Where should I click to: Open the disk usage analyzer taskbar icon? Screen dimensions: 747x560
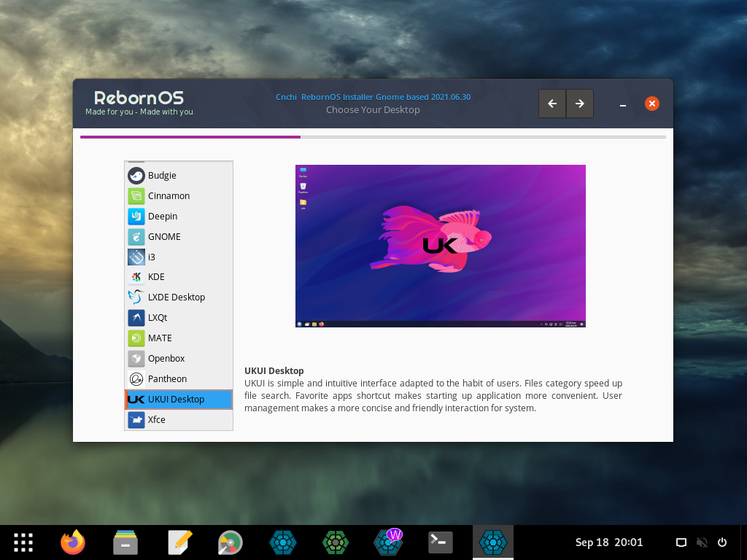pyautogui.click(x=230, y=542)
